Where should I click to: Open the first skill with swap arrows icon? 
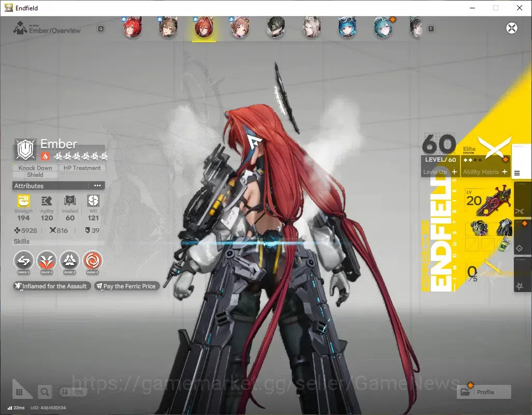[24, 260]
